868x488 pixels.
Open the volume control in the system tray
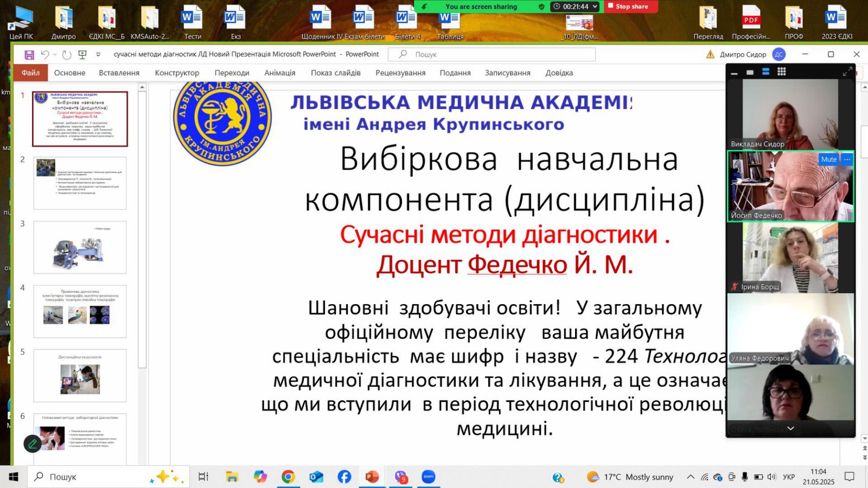point(771,477)
